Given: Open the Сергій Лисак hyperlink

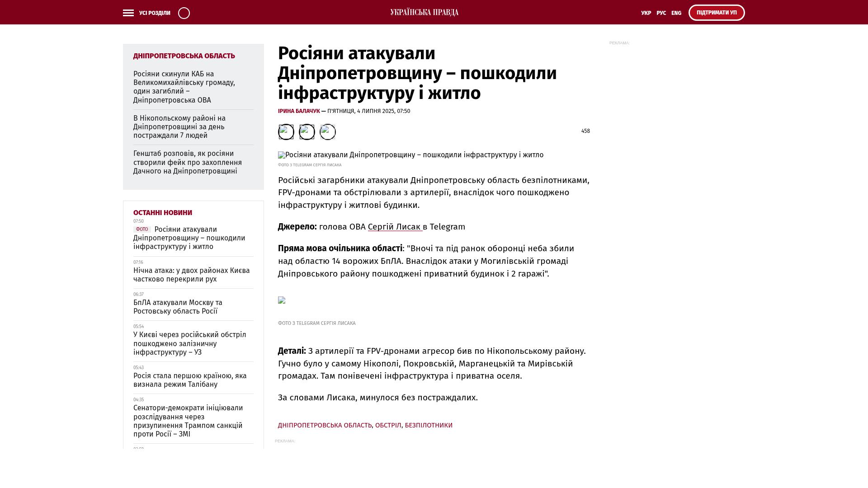Looking at the screenshot, I should tap(395, 227).
